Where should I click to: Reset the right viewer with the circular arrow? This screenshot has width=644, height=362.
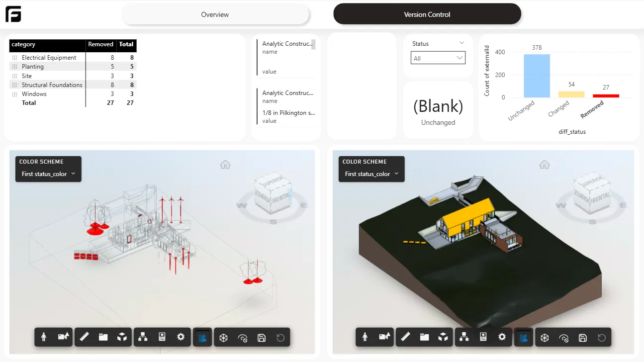coord(602,337)
